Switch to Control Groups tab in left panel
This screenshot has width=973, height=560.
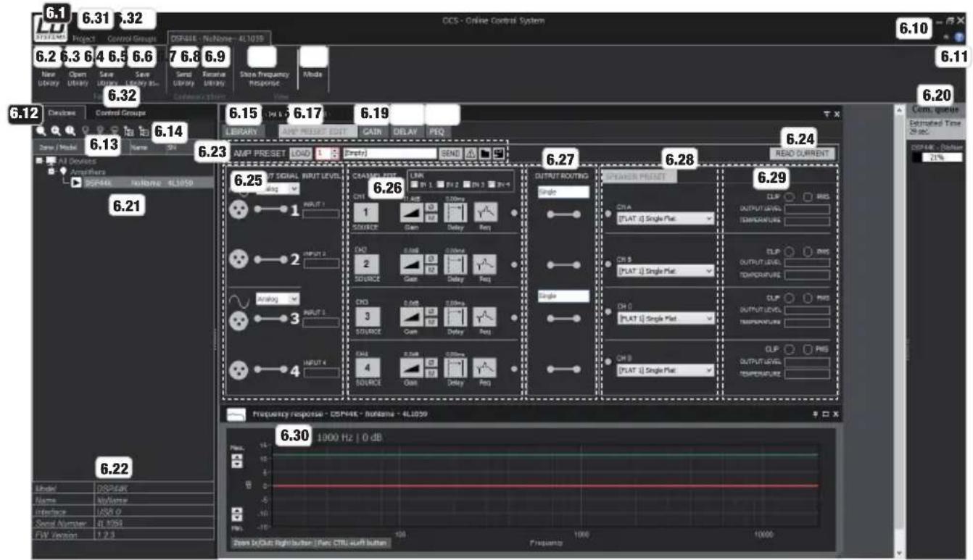(120, 113)
